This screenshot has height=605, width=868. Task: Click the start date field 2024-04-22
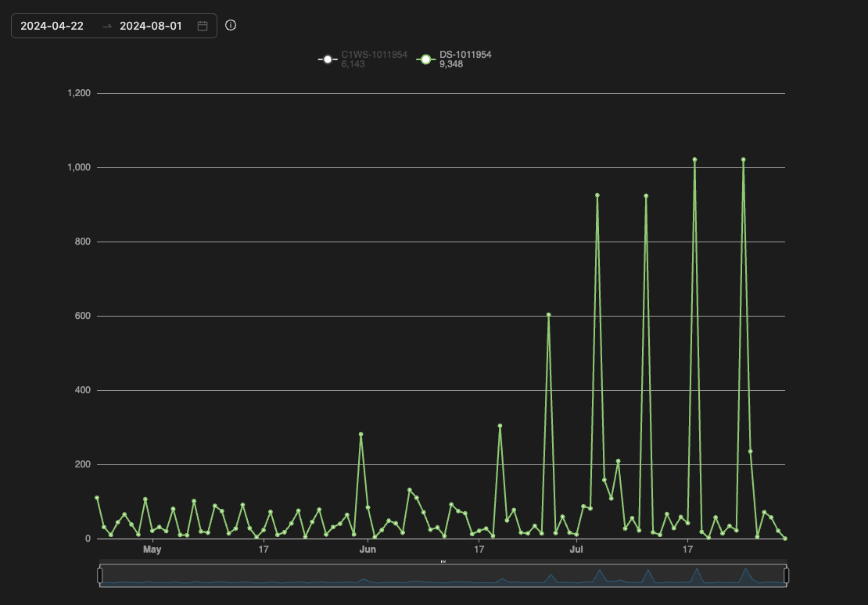pos(52,26)
